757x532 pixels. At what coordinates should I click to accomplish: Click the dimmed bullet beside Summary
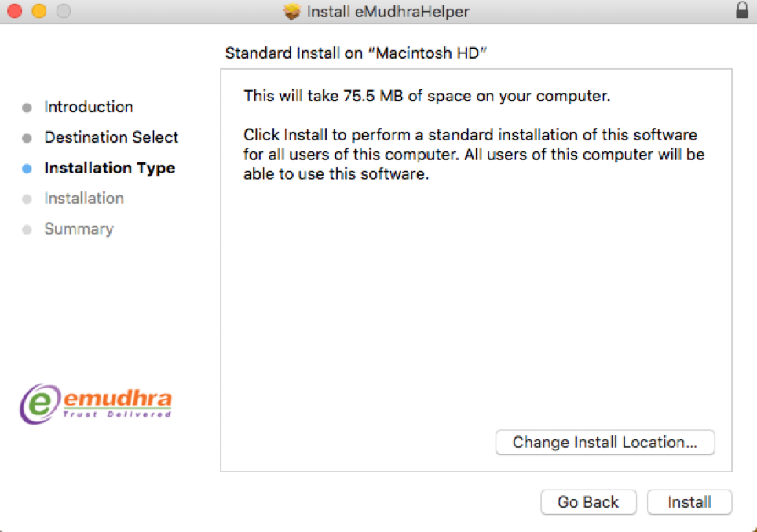pyautogui.click(x=27, y=230)
